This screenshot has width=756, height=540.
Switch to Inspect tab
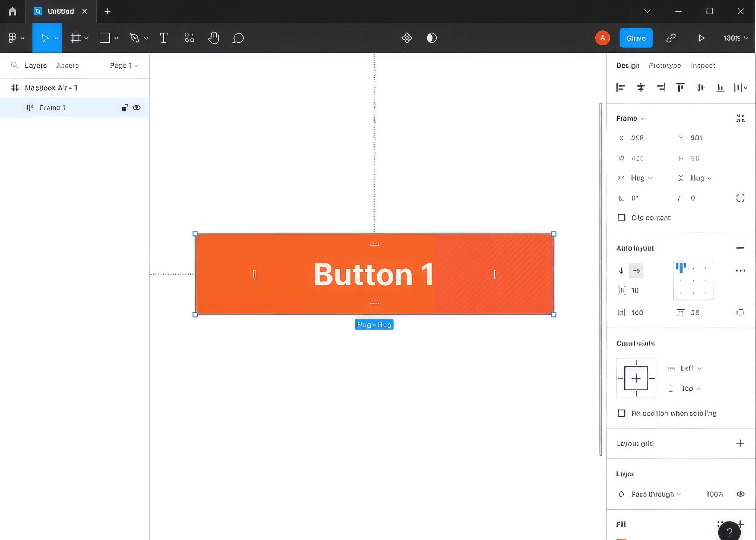[703, 65]
